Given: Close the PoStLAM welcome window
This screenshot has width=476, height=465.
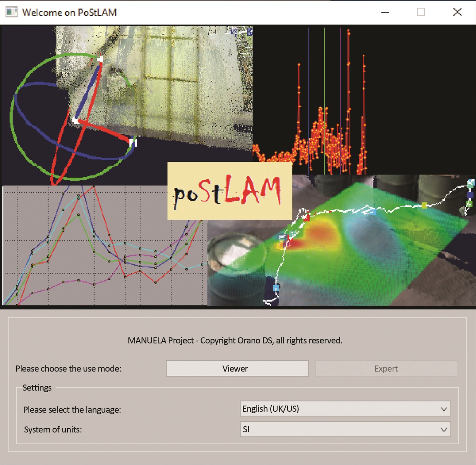Looking at the screenshot, I should pos(457,12).
